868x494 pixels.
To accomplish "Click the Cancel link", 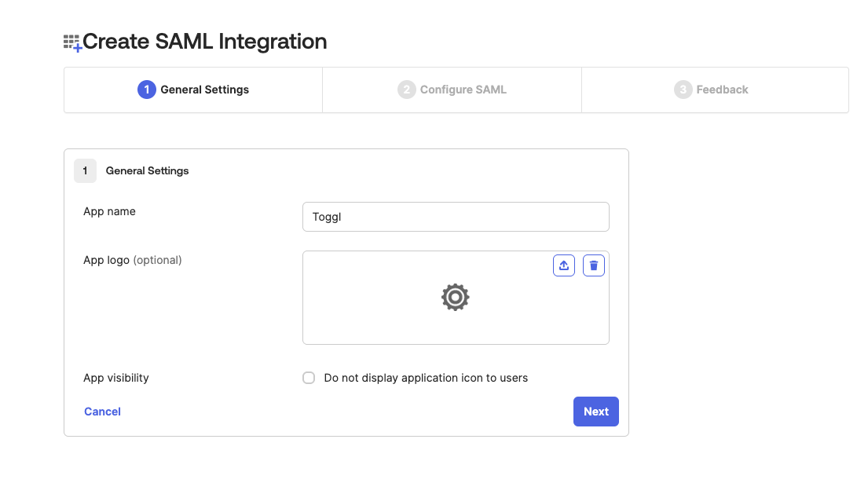I will pyautogui.click(x=102, y=412).
